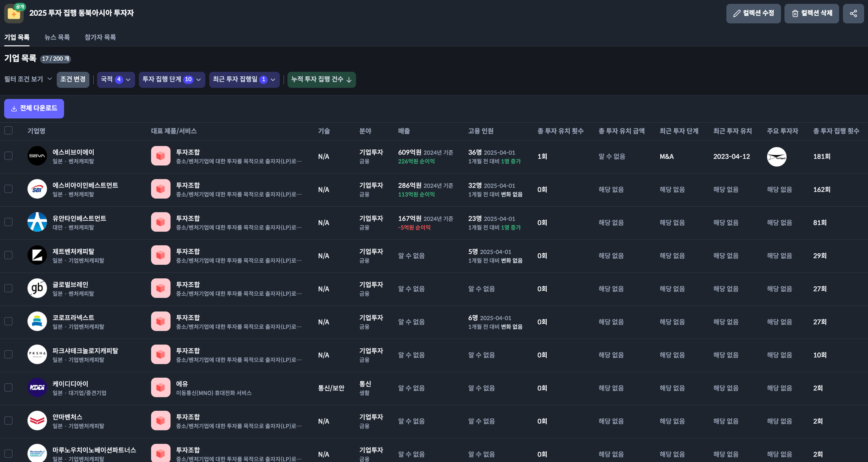Switch to the 참가자 목록 tab
Image resolution: width=868 pixels, height=462 pixels.
click(x=100, y=37)
